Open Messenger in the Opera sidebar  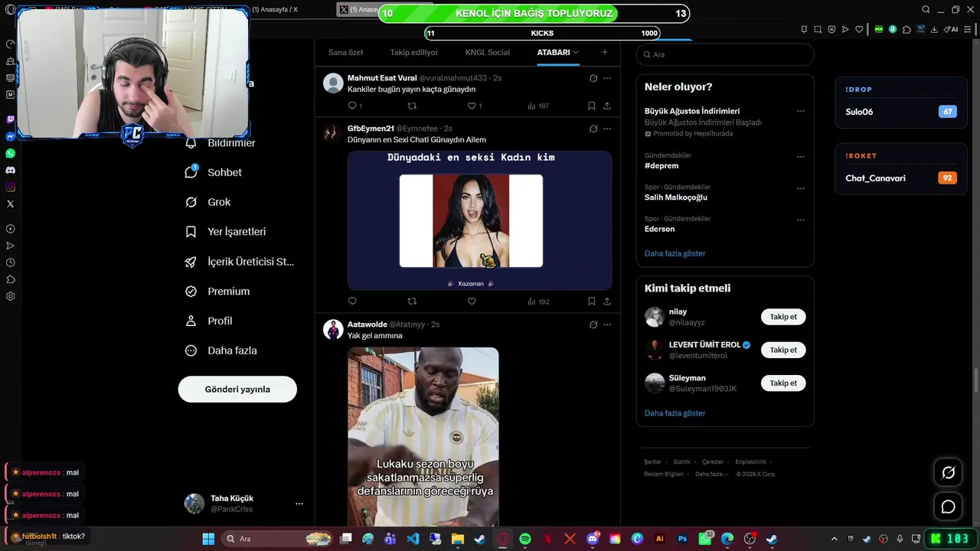11,136
